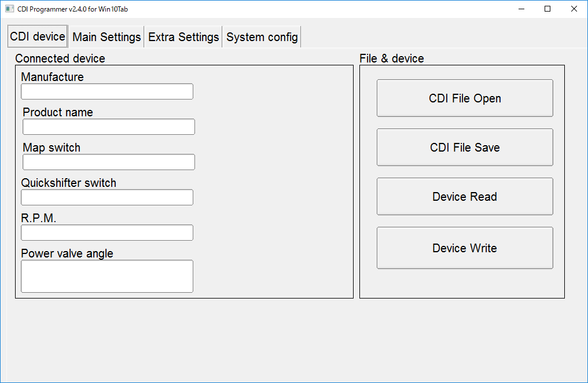The image size is (588, 383).
Task: Focus the R.P.M. input field
Action: pos(107,233)
